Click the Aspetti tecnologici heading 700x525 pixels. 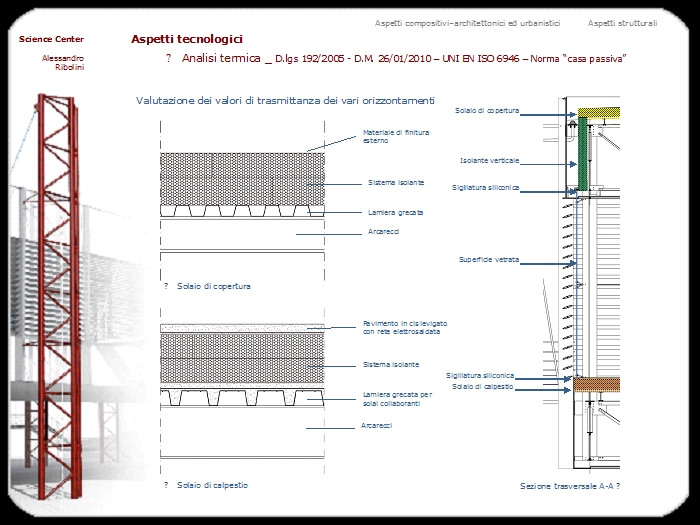coord(187,39)
